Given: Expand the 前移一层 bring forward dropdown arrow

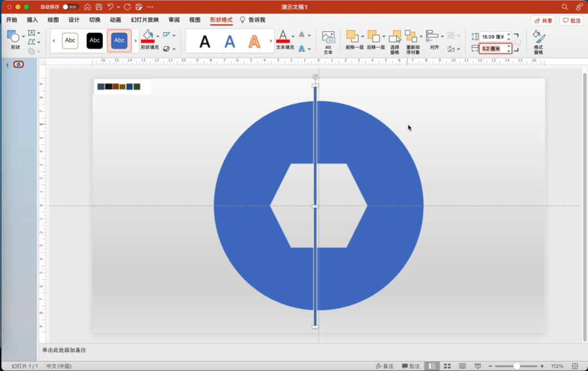Looking at the screenshot, I should [363, 36].
